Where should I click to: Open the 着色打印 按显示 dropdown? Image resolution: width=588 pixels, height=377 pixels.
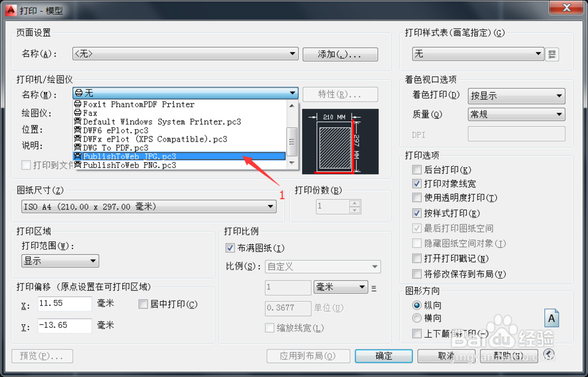(x=516, y=96)
